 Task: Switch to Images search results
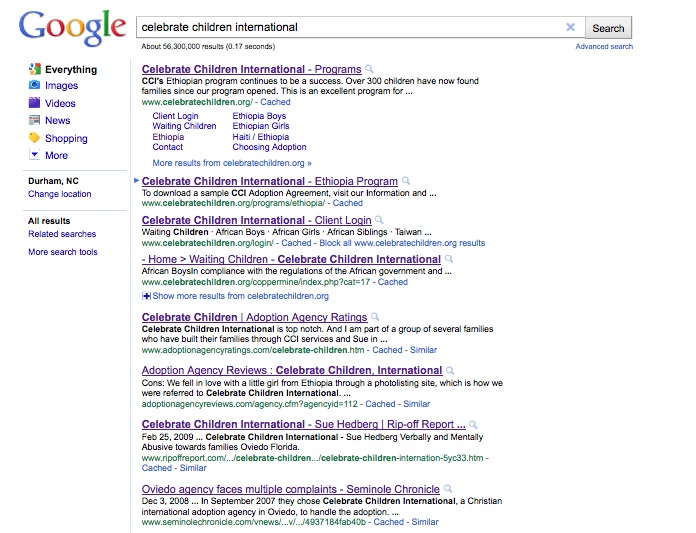(x=61, y=85)
